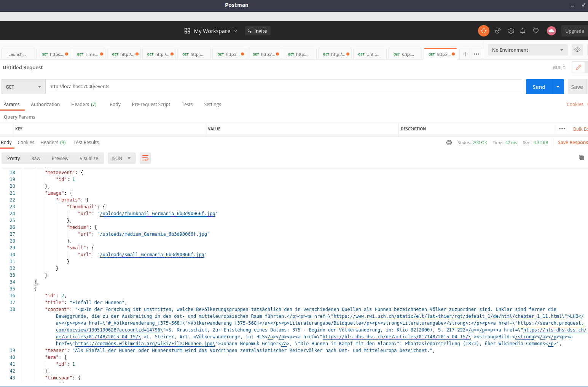This screenshot has height=387, width=588.
Task: Open the Tests tab
Action: click(187, 104)
